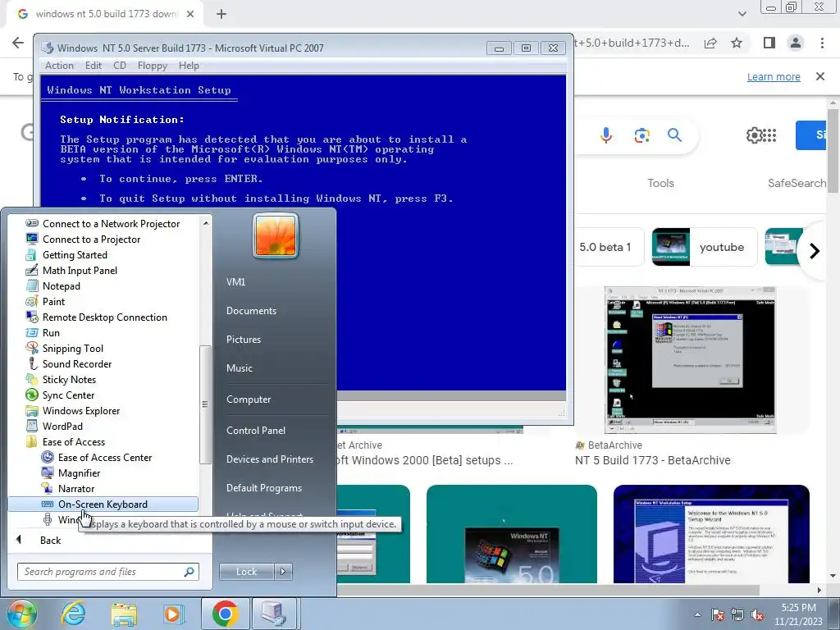
Task: Open Default Programs
Action: click(x=264, y=488)
